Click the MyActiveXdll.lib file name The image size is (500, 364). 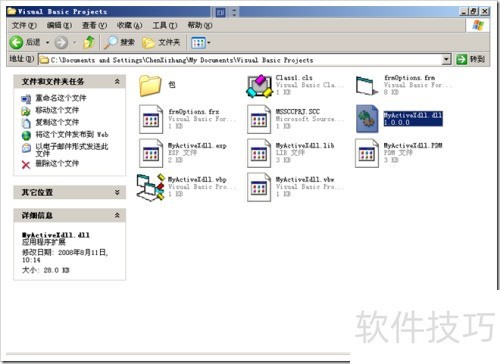tap(305, 146)
